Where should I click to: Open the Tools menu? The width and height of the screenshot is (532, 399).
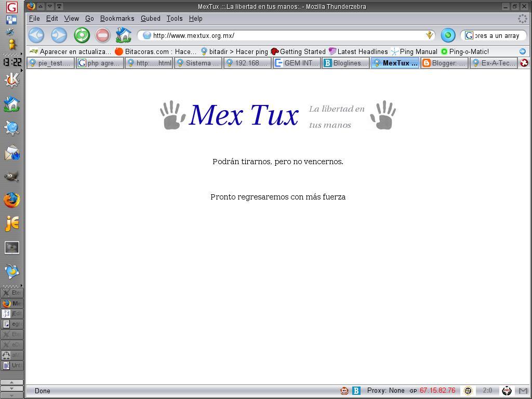175,19
